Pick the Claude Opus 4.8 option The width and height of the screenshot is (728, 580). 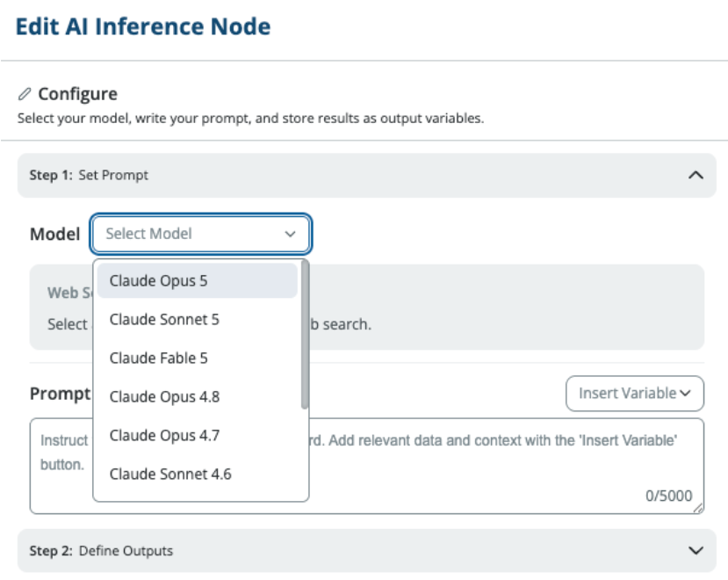[x=198, y=397]
